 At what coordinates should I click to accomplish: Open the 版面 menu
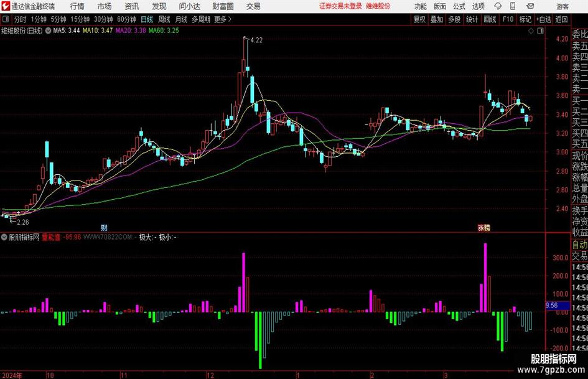coord(440,6)
